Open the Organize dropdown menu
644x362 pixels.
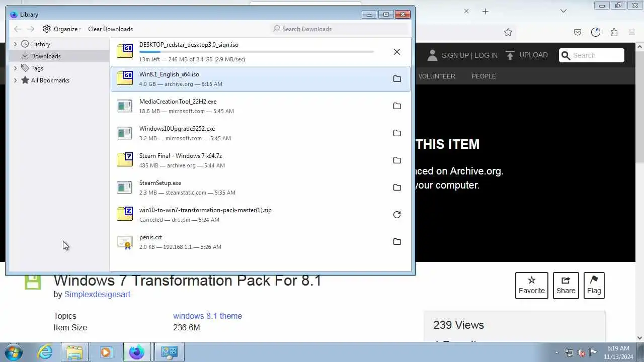click(62, 29)
